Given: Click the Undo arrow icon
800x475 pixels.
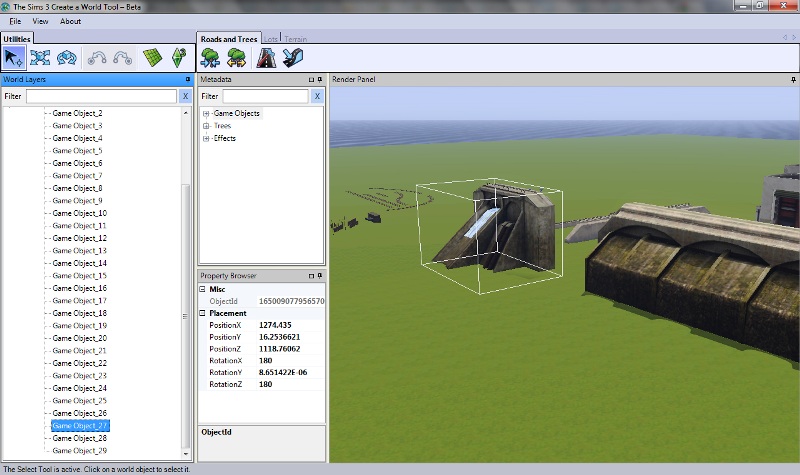Looking at the screenshot, I should pyautogui.click(x=97, y=58).
